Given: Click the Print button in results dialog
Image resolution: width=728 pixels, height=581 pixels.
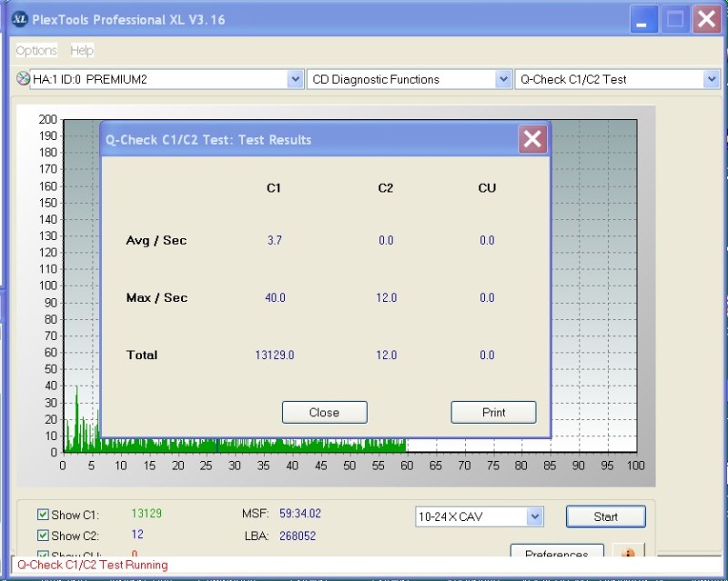Looking at the screenshot, I should [x=493, y=412].
